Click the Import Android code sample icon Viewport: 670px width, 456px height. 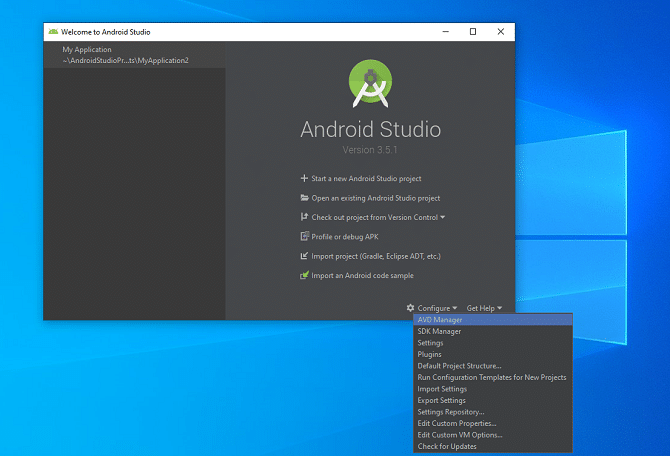point(304,276)
